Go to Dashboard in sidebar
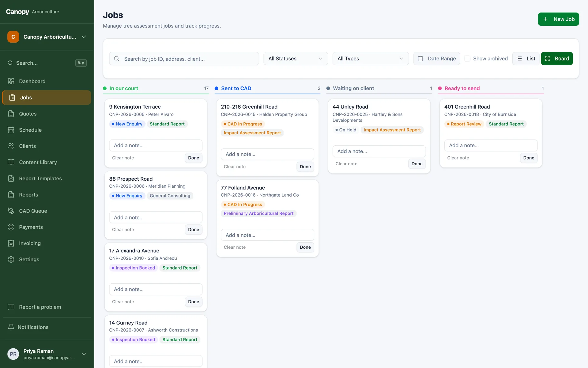Image resolution: width=588 pixels, height=368 pixels. 47,81
